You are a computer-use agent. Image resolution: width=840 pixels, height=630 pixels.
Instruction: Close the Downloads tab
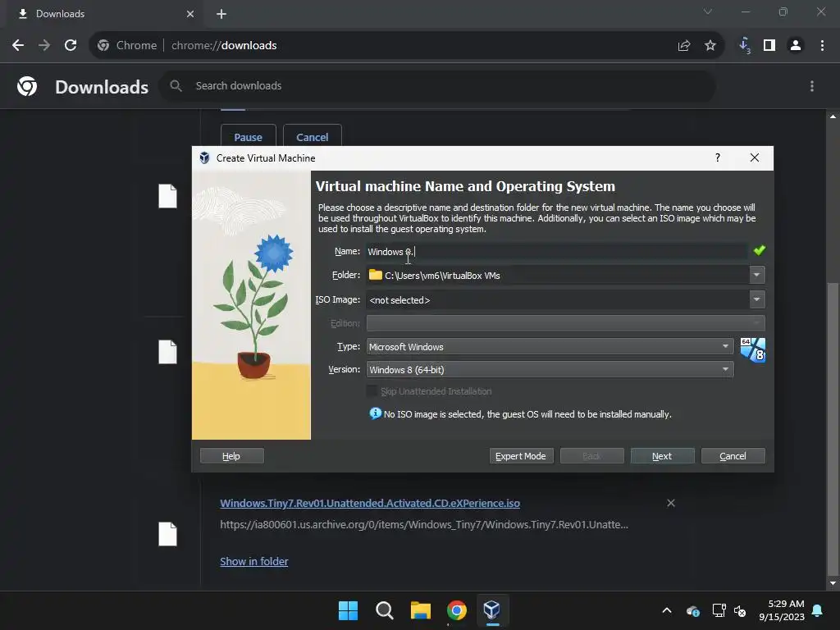point(190,14)
